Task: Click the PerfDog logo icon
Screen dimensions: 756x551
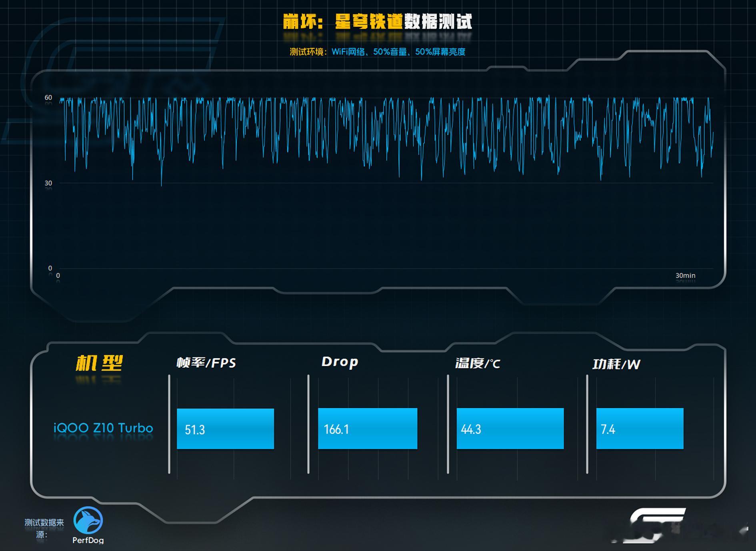Action: (88, 520)
